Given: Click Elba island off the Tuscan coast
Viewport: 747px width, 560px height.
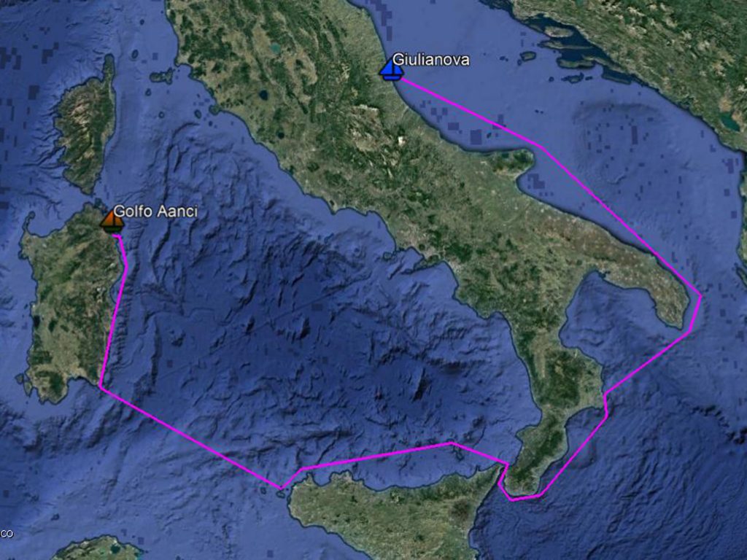Looking at the screenshot, I should tap(162, 76).
